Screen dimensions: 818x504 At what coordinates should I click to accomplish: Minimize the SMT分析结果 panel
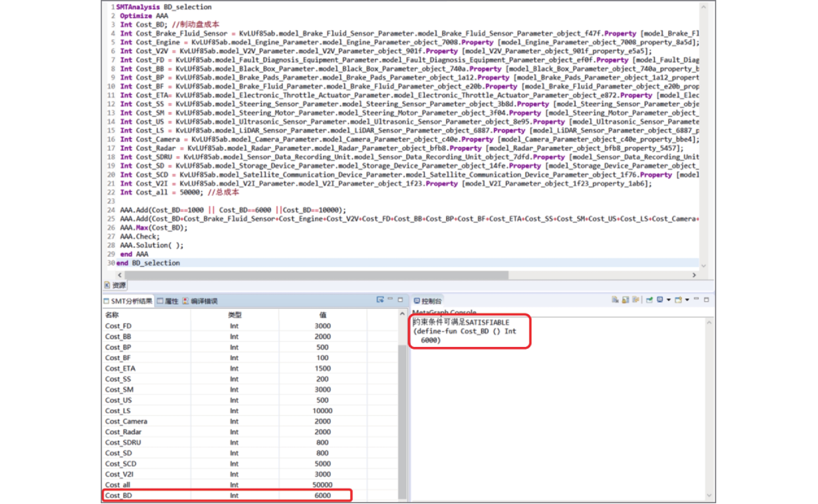(x=390, y=299)
